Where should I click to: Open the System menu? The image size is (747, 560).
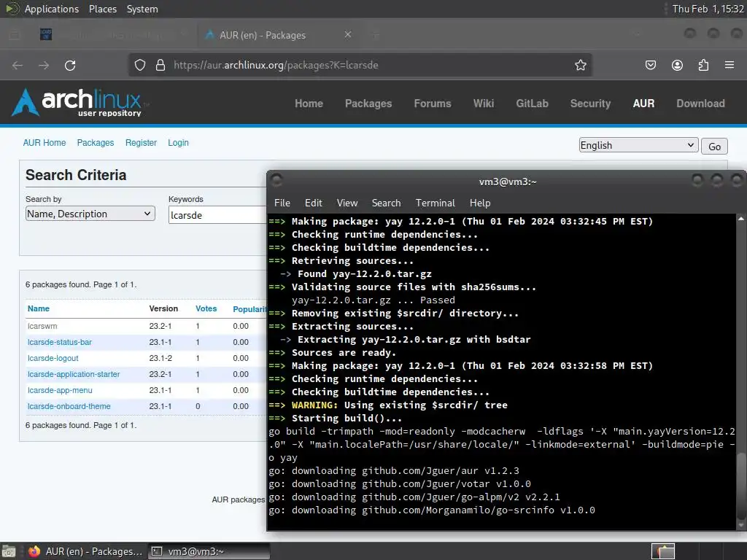142,9
